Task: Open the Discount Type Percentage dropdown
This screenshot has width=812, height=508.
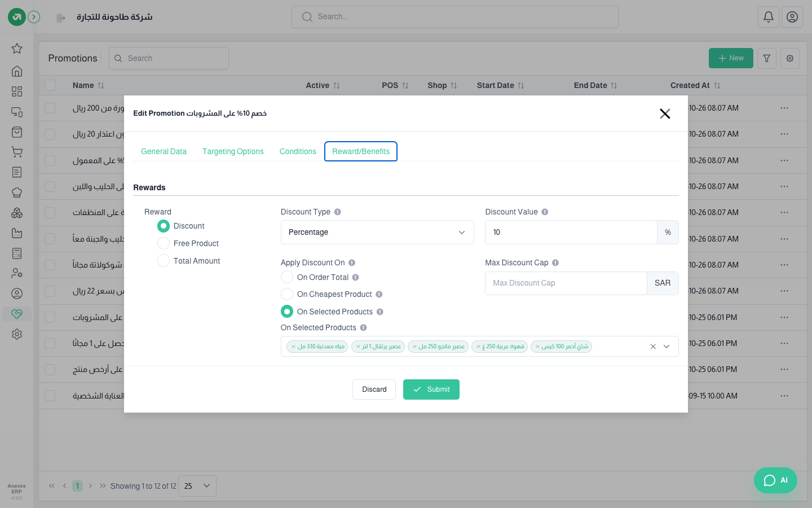Action: pyautogui.click(x=377, y=233)
